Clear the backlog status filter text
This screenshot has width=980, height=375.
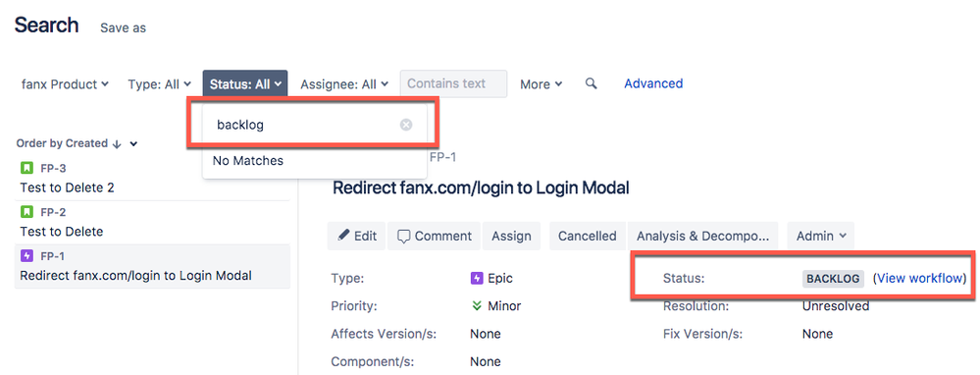pos(406,125)
